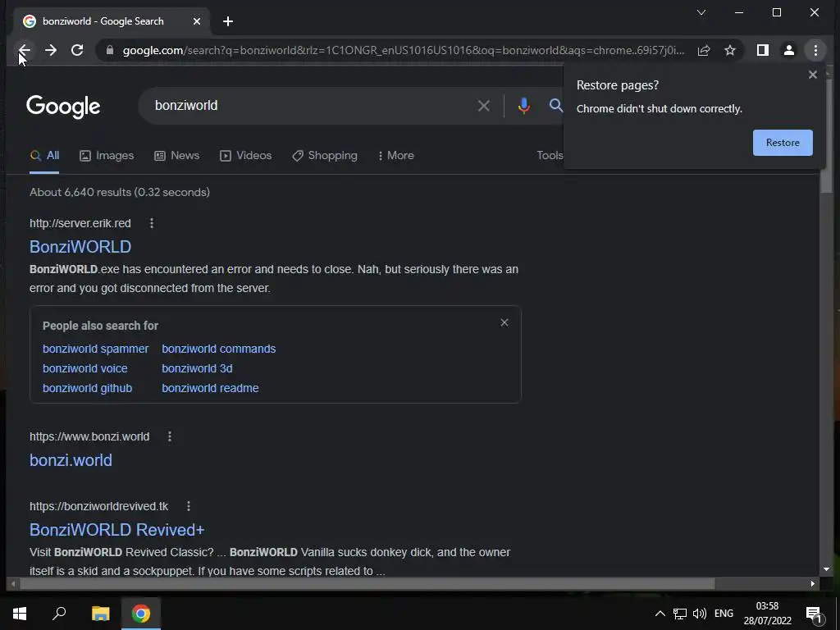Open a new tab with plus button
840x630 pixels.
point(228,21)
